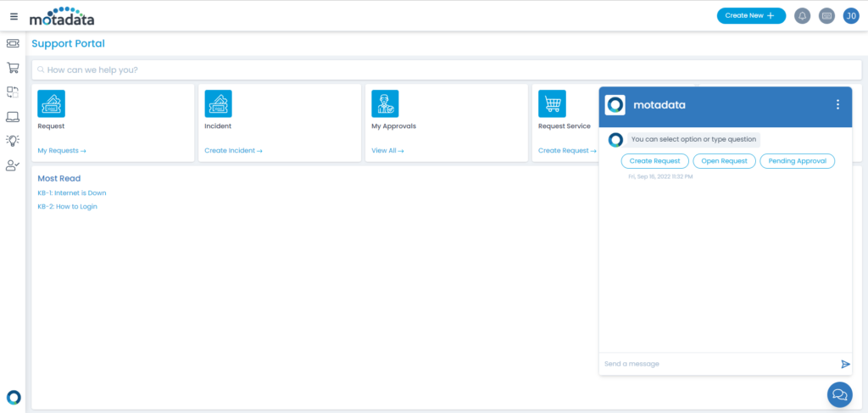Click the chat timestamp Fri, Sep 16, 2022
Viewport: 868px width, 413px height.
(x=660, y=176)
